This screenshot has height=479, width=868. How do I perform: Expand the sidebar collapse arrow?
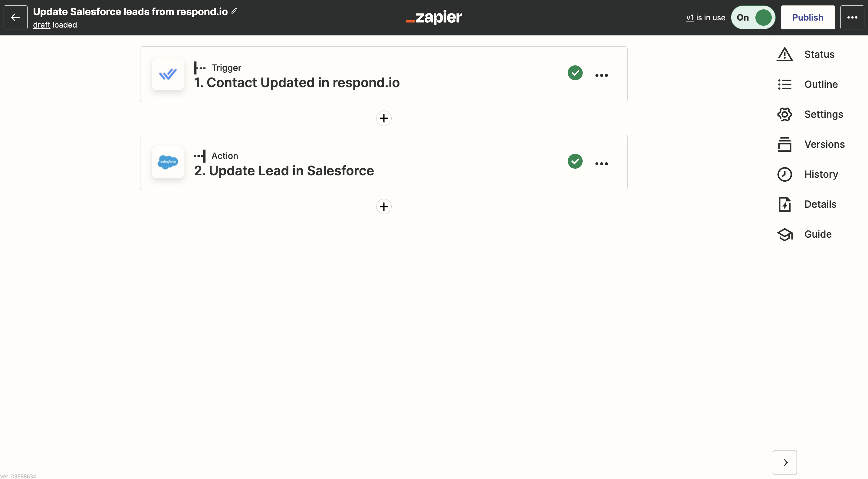pos(785,462)
